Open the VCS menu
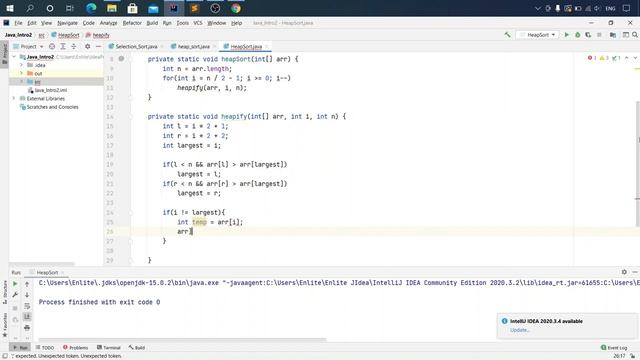 pyautogui.click(x=198, y=23)
